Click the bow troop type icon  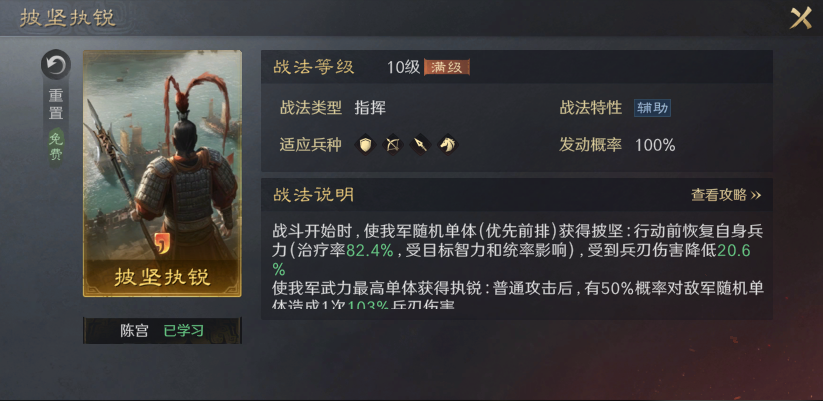pyautogui.click(x=393, y=144)
